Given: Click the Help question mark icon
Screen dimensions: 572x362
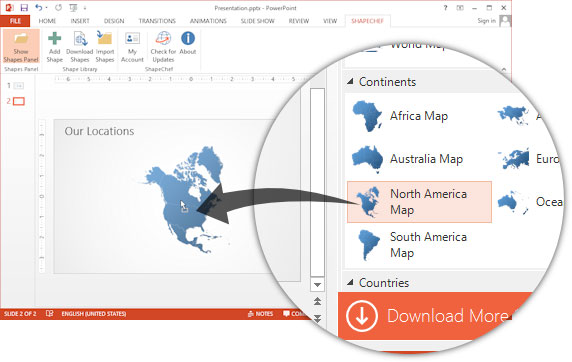Looking at the screenshot, I should coord(445,8).
